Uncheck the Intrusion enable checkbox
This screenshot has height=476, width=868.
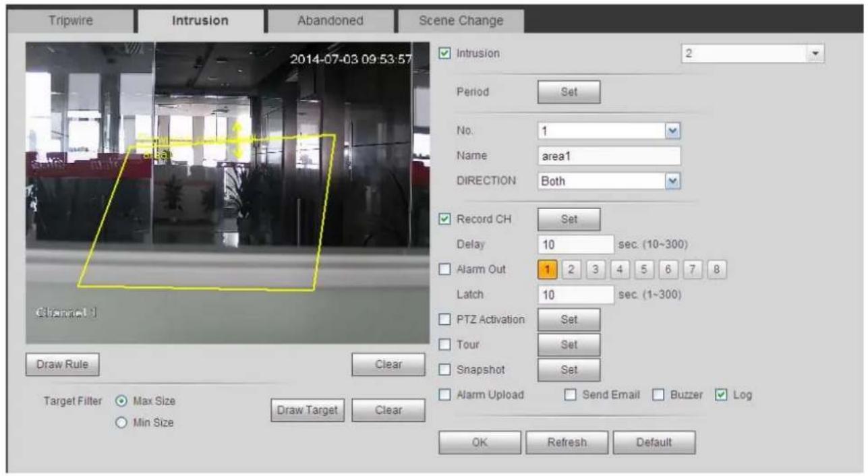444,53
